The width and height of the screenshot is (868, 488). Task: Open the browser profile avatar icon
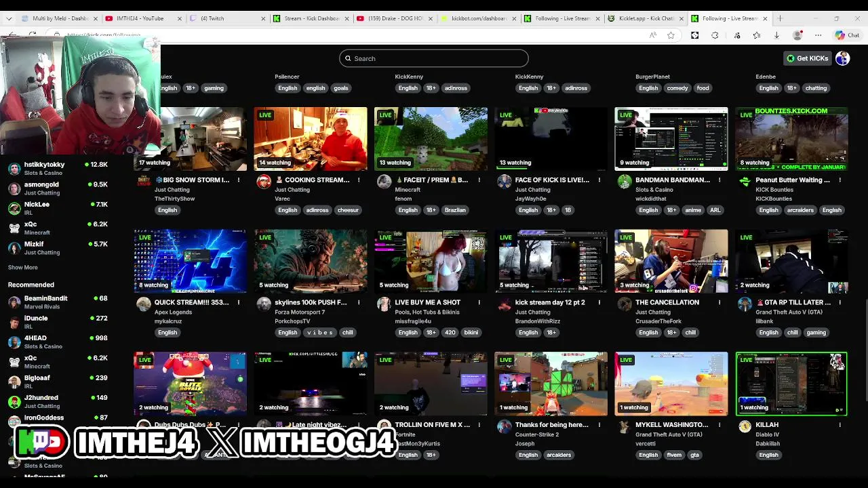(798, 35)
